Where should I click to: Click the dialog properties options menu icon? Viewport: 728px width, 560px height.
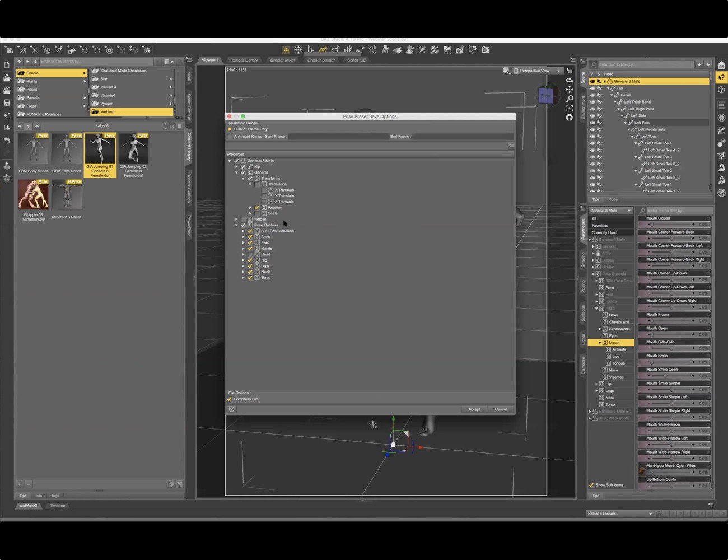pos(511,146)
